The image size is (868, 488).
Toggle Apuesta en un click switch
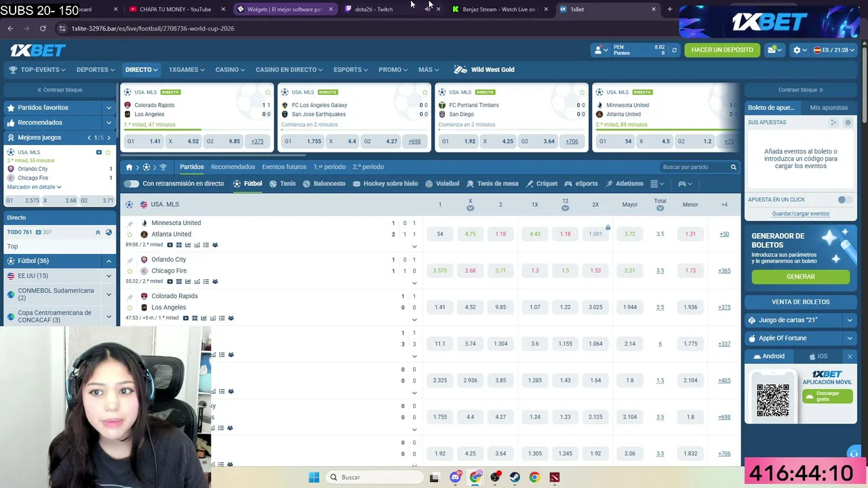point(844,200)
